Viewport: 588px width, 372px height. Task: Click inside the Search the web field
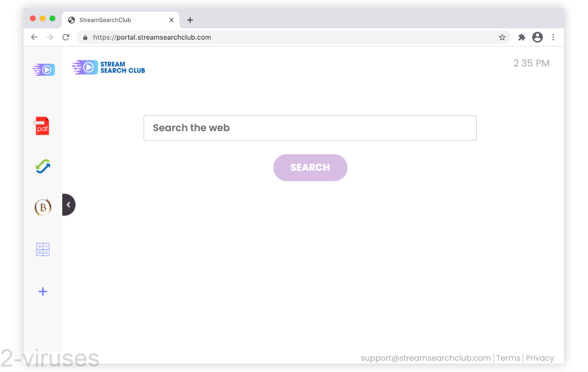310,128
